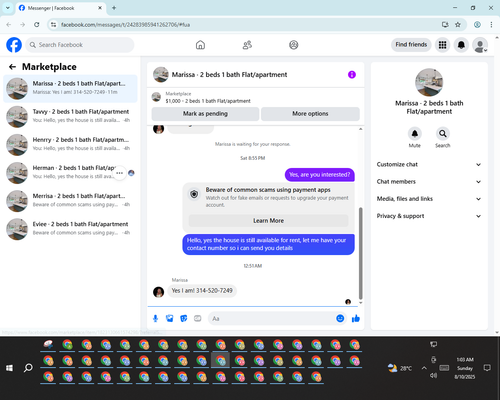Open Chrome three-dot menu
The image size is (500, 400).
(x=491, y=25)
